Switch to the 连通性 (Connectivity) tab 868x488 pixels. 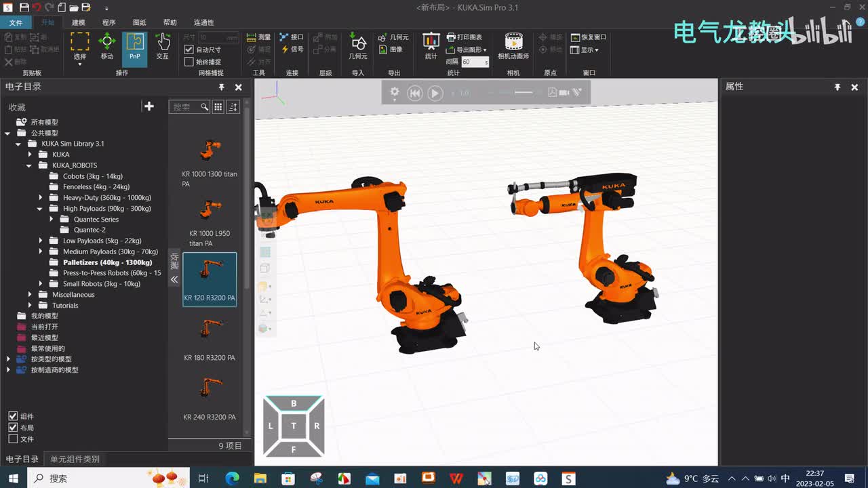pos(203,22)
